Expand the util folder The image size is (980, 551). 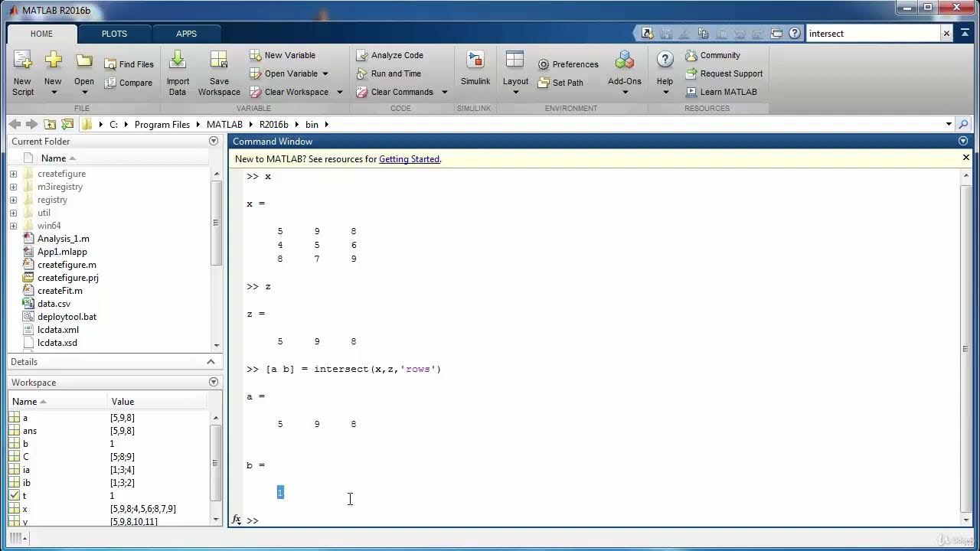click(13, 213)
